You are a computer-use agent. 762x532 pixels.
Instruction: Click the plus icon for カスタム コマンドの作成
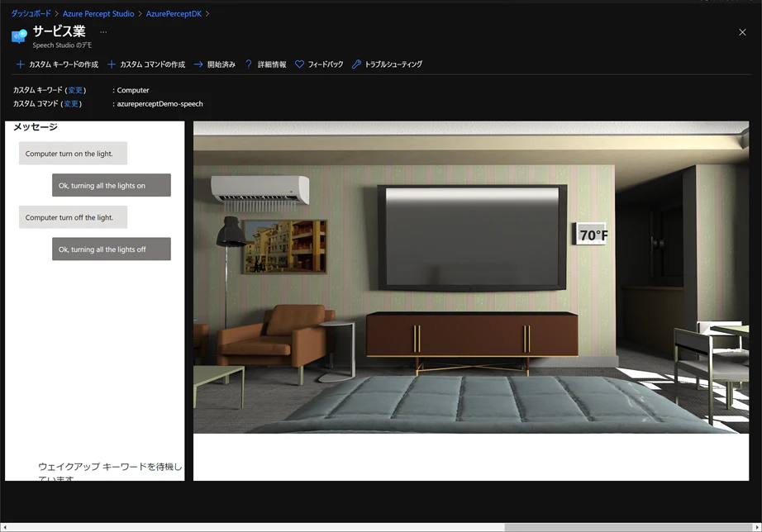(x=112, y=64)
